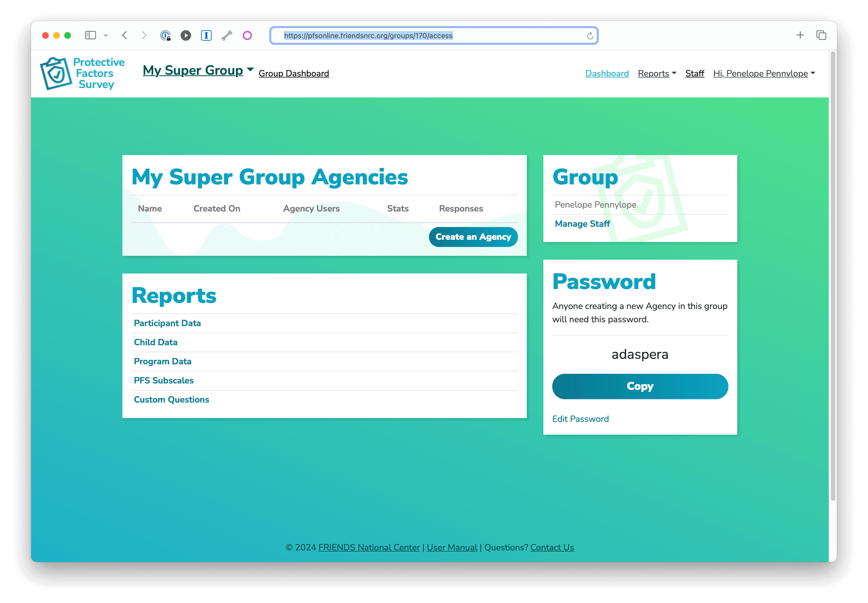The height and width of the screenshot is (603, 868).
Task: Copy the group password
Action: click(640, 386)
